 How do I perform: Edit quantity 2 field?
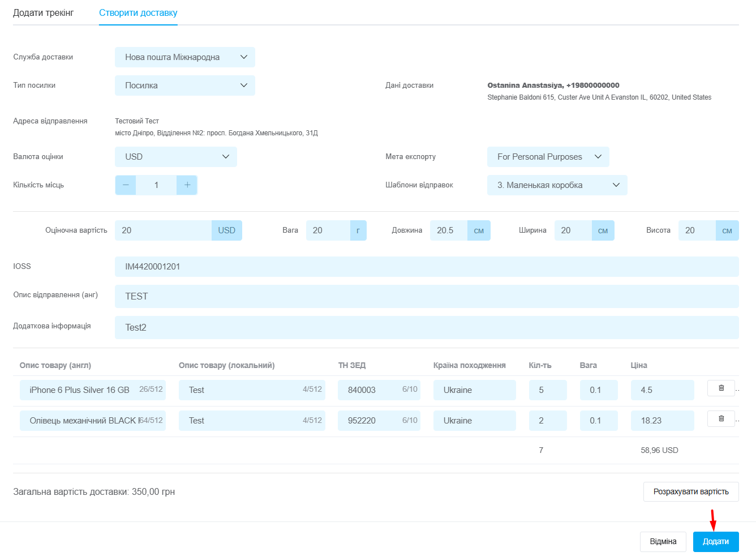(548, 421)
